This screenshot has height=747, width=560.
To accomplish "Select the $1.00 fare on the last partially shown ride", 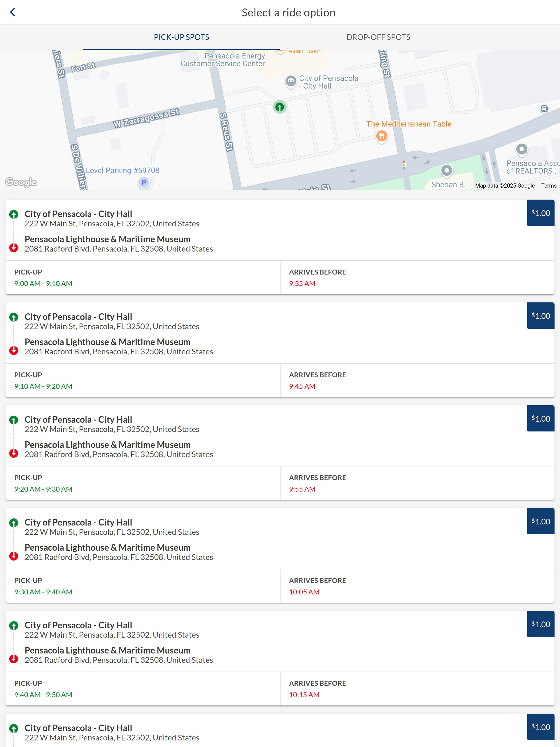I will (540, 727).
